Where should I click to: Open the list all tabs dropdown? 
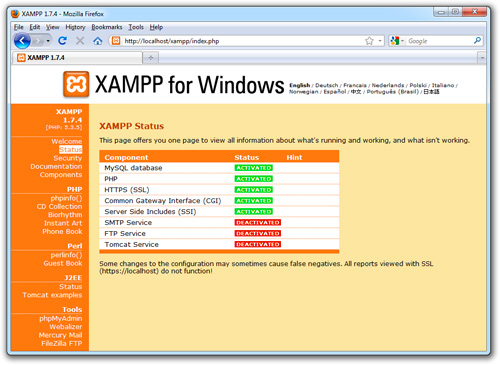(482, 58)
